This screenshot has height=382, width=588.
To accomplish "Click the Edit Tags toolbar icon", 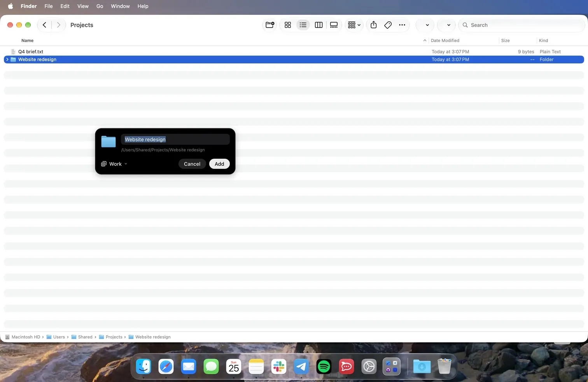I will point(388,25).
